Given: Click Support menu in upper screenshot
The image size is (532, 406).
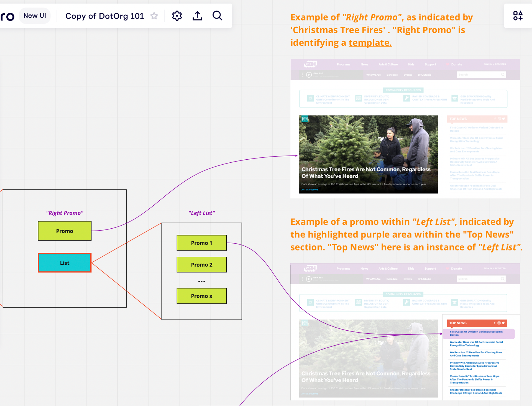Looking at the screenshot, I should [x=430, y=64].
